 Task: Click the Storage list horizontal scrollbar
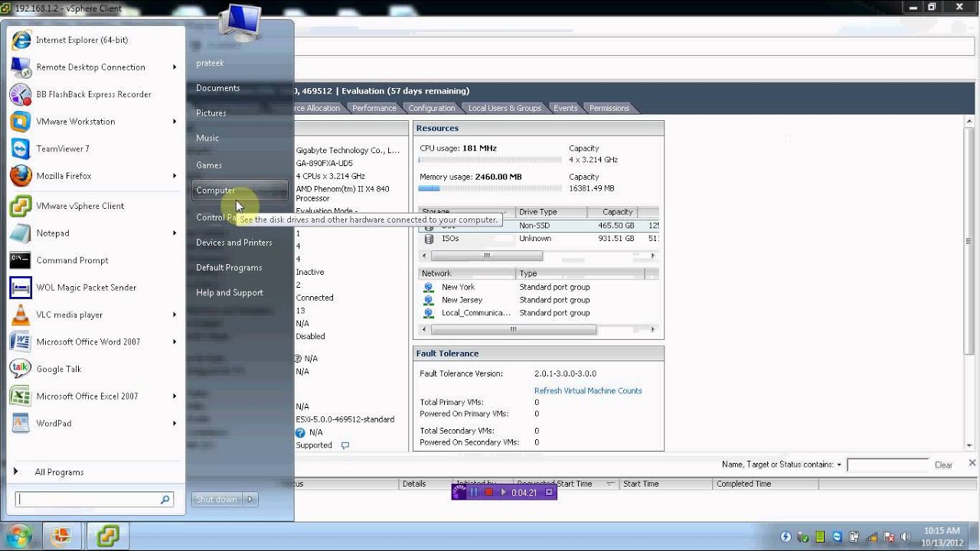point(486,256)
